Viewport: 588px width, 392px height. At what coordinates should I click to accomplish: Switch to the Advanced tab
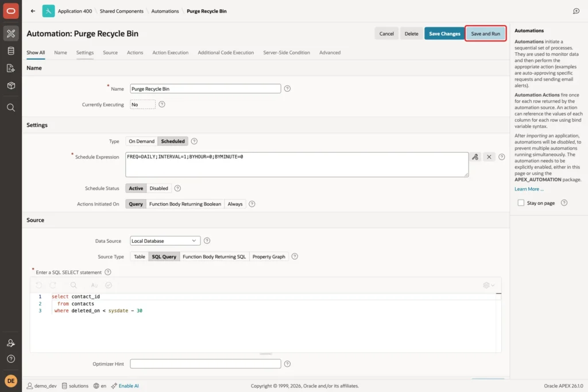pyautogui.click(x=330, y=52)
